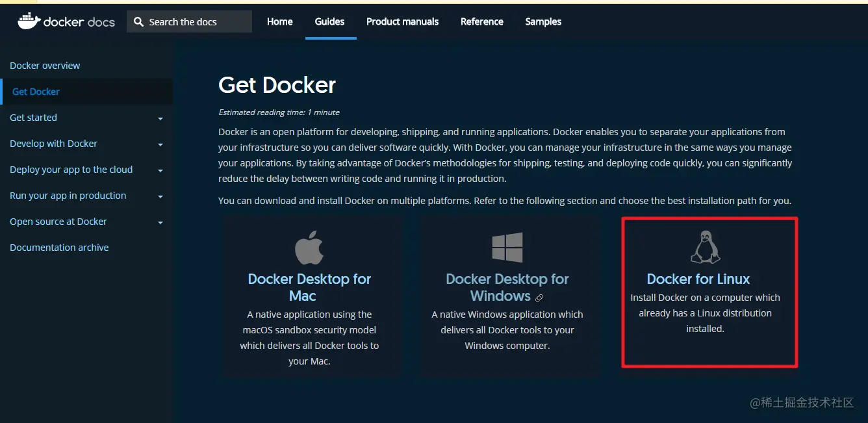Screen dimensions: 868x423
Task: Click Estimated reading time text
Action: [279, 112]
